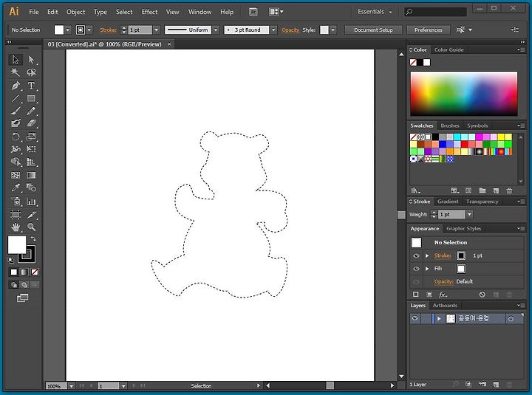
Task: Switch to the Brushes tab
Action: 449,126
